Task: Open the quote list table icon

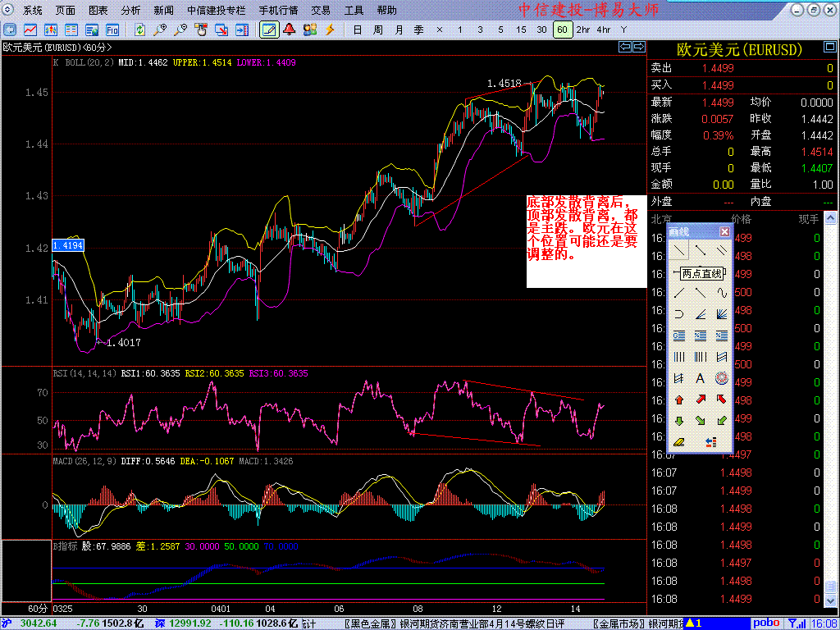Action: click(x=71, y=30)
